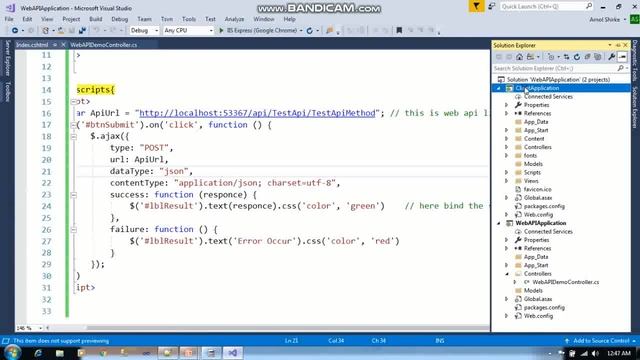Open the Server Explorer side tab
The image size is (640, 360).
7,58
